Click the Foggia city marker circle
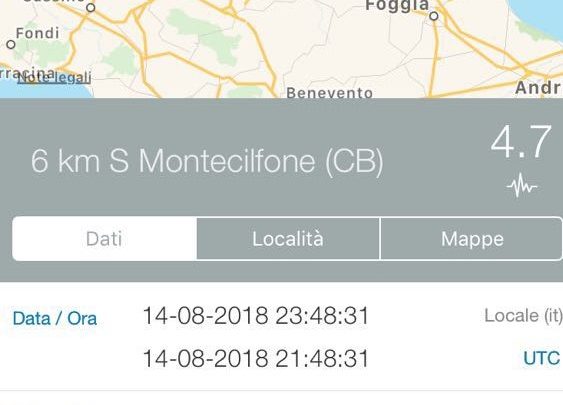563x405 pixels. click(434, 16)
